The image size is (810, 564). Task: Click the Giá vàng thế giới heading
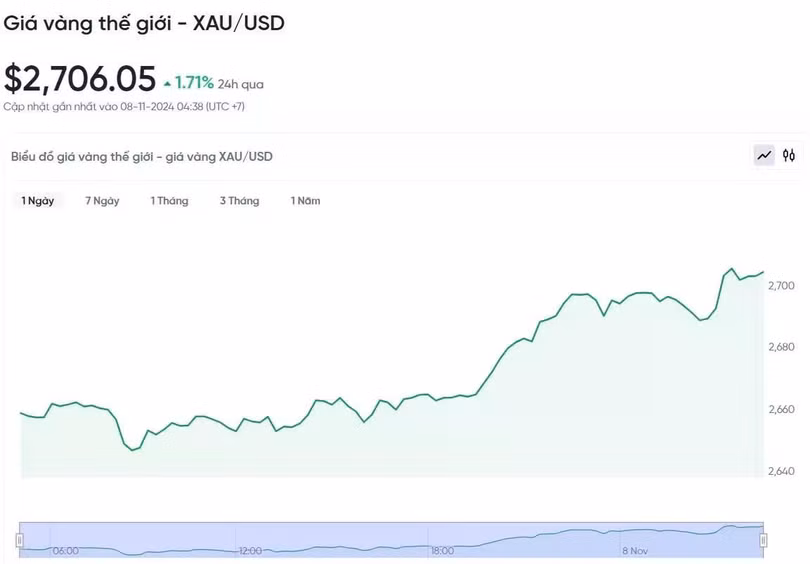(144, 22)
